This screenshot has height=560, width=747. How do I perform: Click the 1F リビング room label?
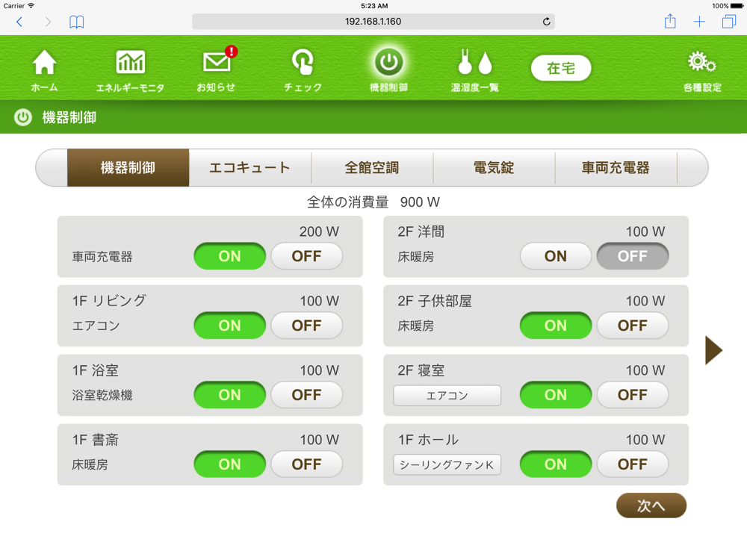pyautogui.click(x=109, y=301)
